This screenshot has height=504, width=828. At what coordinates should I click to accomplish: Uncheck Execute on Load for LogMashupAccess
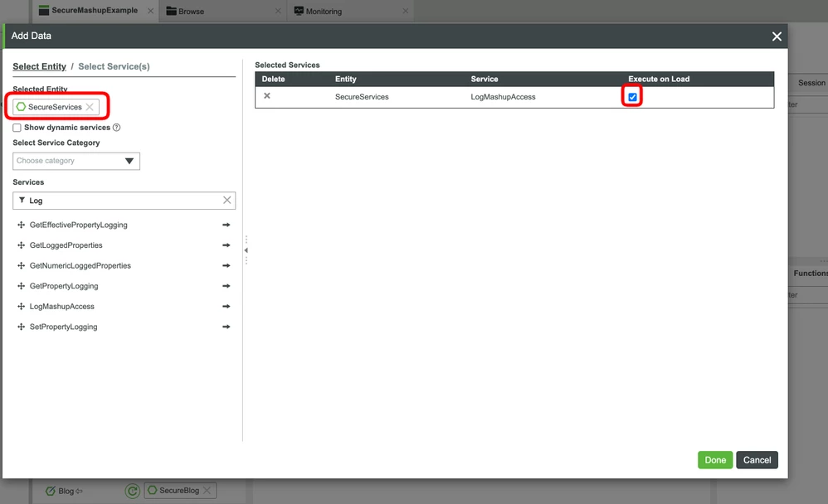click(x=632, y=96)
